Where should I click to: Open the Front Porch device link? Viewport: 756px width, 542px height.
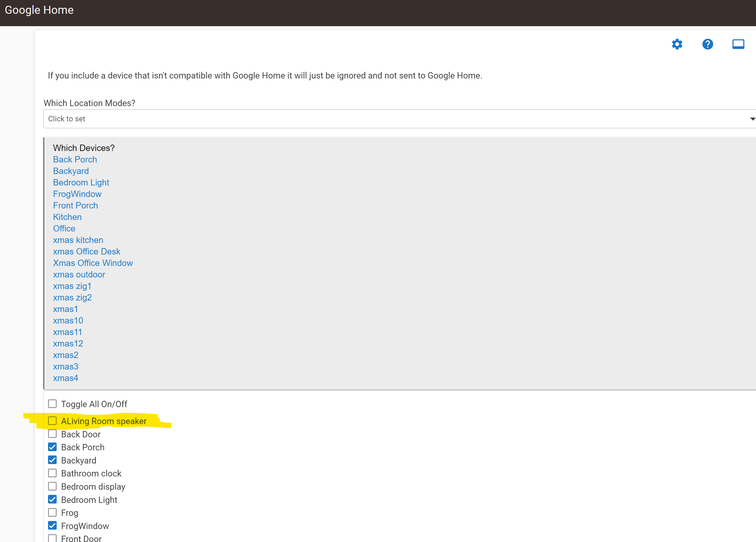[x=75, y=205]
